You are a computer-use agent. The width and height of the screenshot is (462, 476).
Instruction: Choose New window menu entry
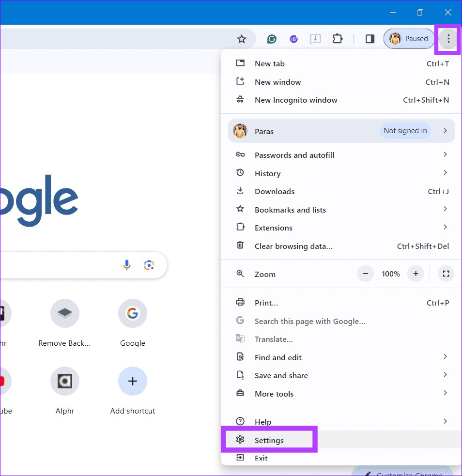point(342,82)
